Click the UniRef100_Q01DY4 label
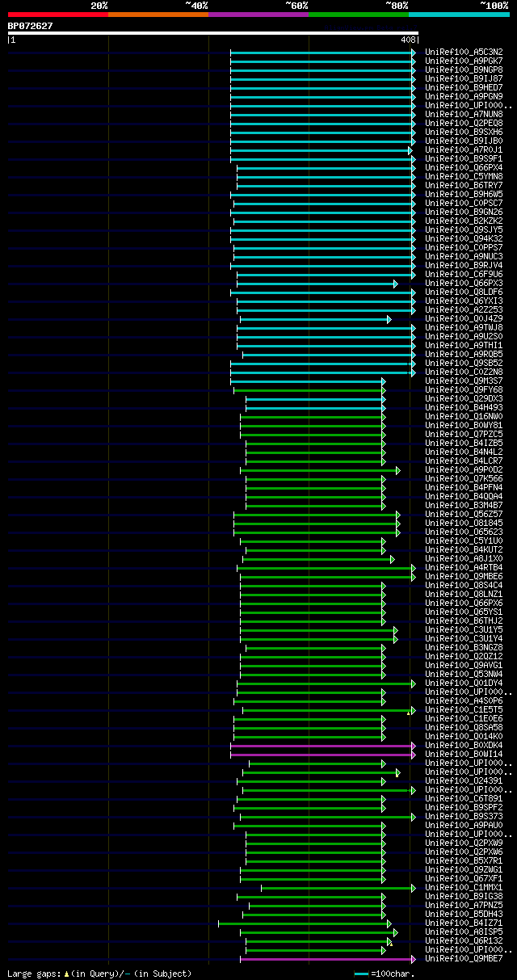The width and height of the screenshot is (517, 980). [x=464, y=683]
